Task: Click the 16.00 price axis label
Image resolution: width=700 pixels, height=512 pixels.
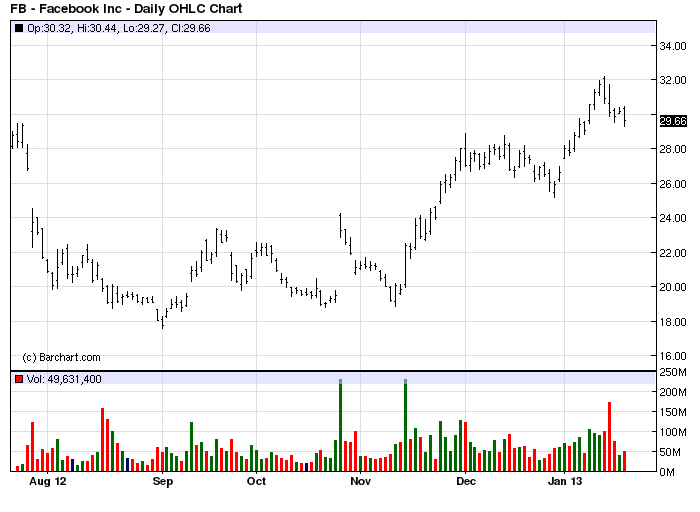Action: (x=673, y=356)
